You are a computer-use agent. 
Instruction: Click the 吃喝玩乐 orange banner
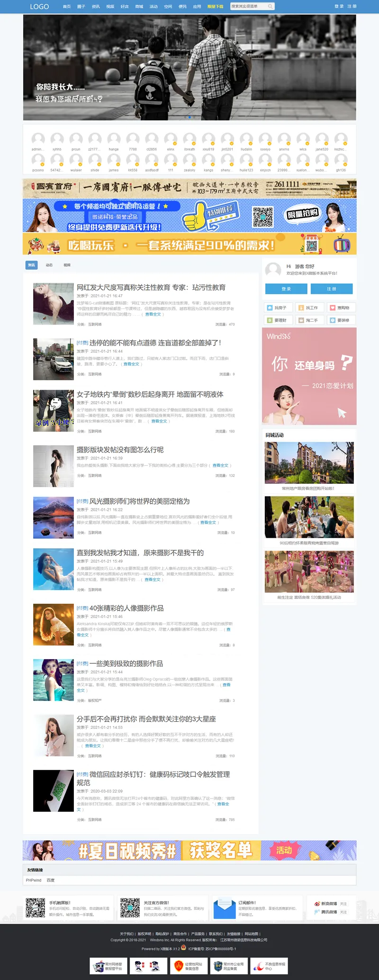(189, 245)
